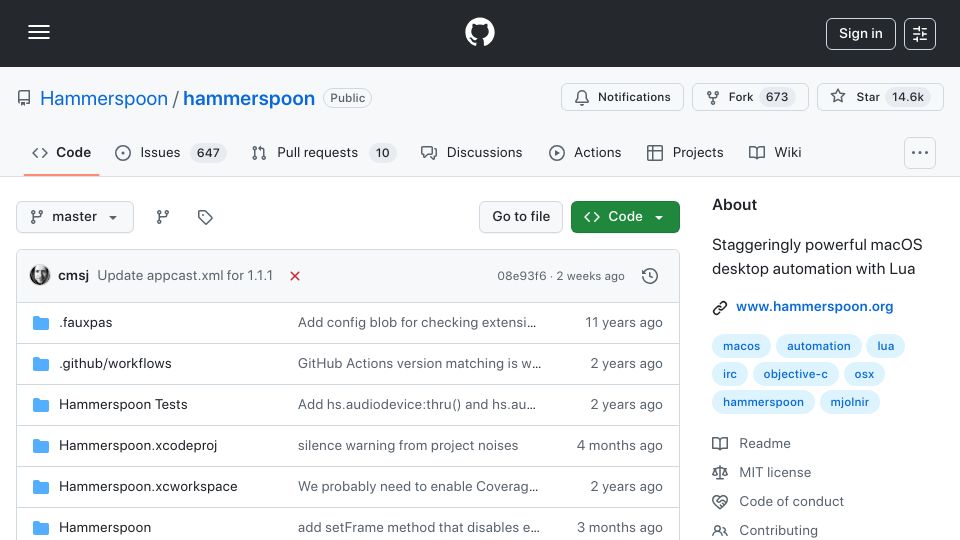View branches via branch icon
The image size is (960, 540).
(x=162, y=217)
